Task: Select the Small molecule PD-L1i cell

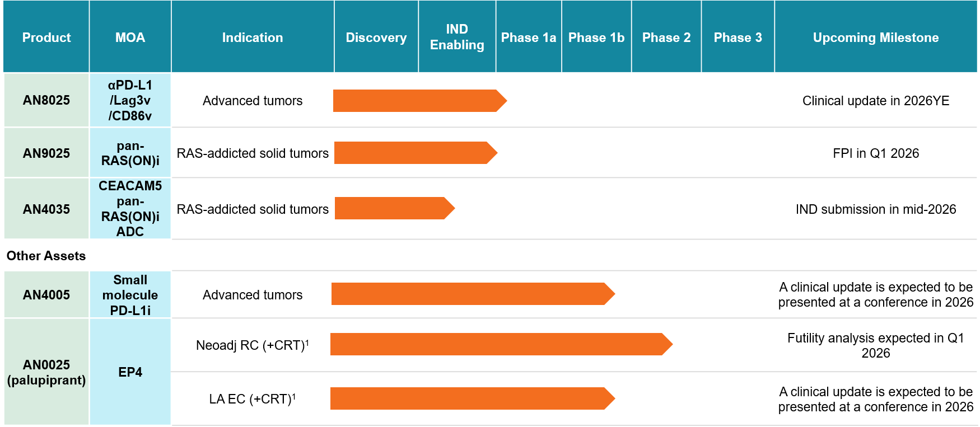Action: (x=130, y=295)
